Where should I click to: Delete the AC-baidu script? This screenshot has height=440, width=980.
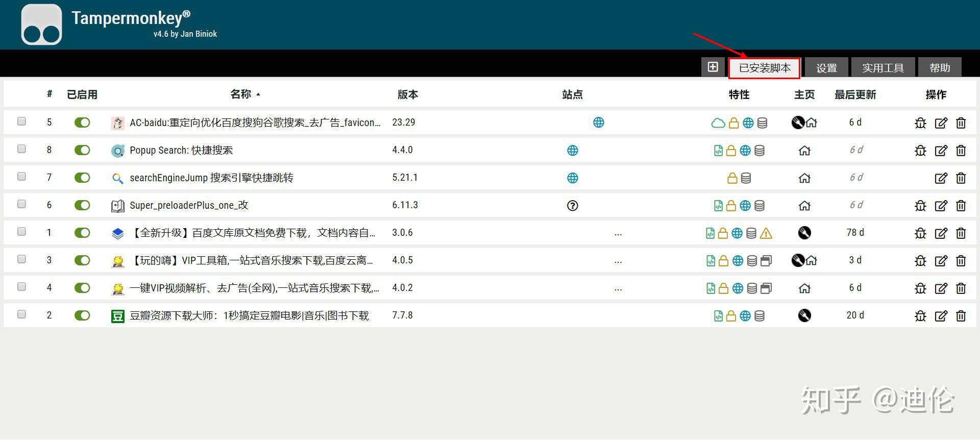tap(961, 123)
